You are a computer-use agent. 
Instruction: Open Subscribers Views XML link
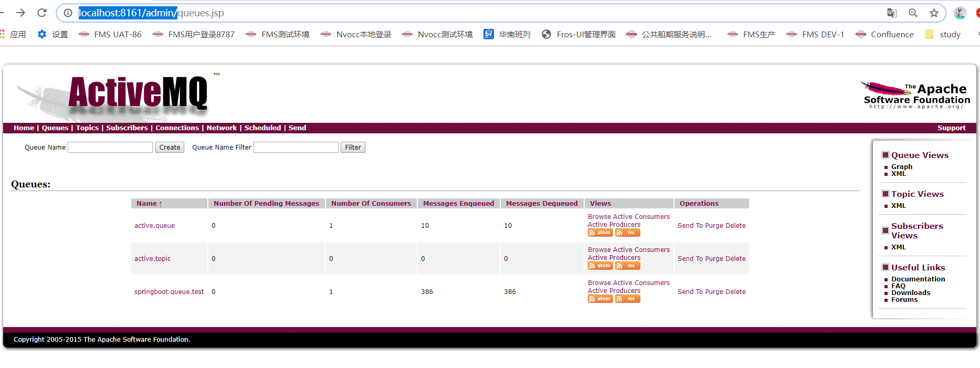[x=899, y=247]
